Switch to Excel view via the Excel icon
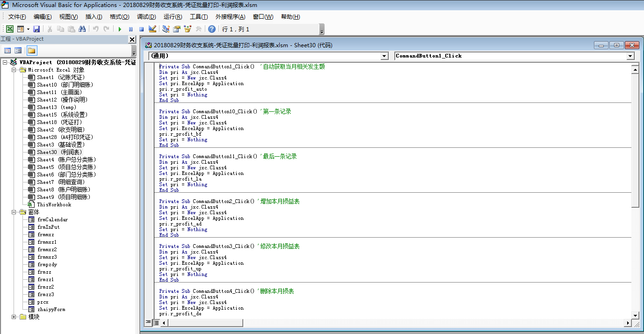This screenshot has height=334, width=644. coord(10,29)
